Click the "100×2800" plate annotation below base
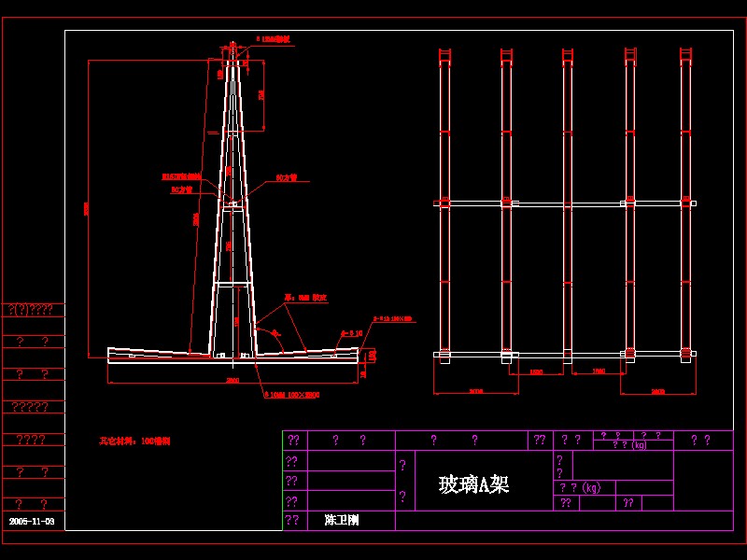 [291, 395]
